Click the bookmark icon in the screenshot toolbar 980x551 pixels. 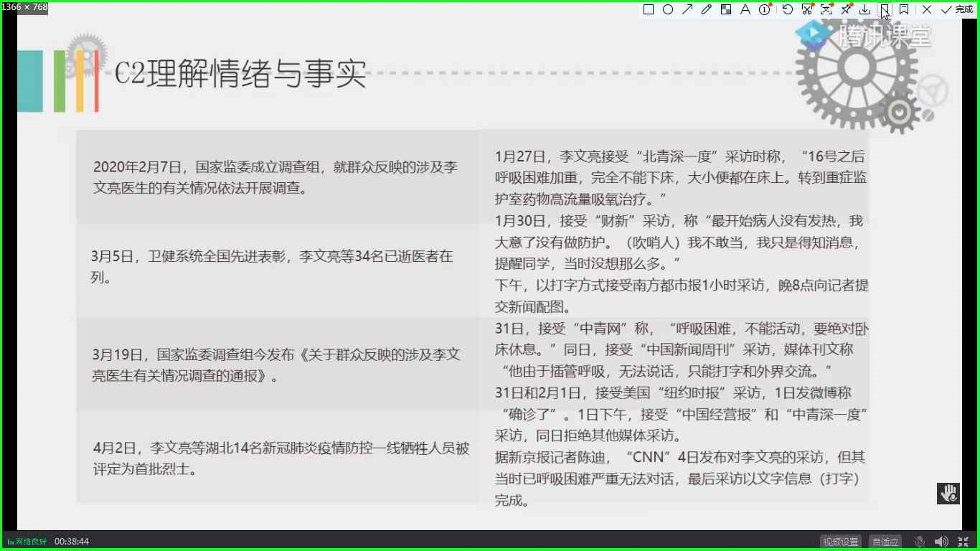click(x=904, y=9)
